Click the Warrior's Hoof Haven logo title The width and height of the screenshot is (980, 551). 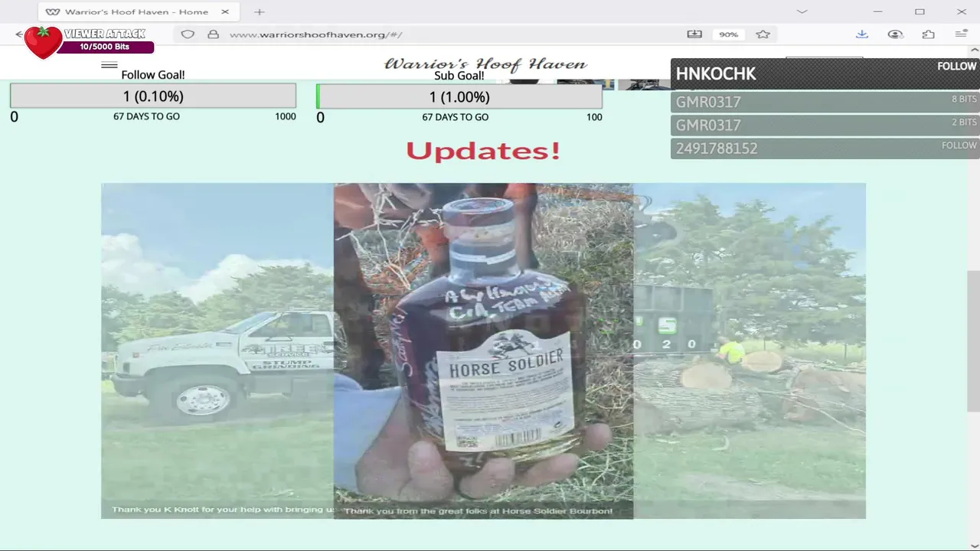click(x=485, y=64)
